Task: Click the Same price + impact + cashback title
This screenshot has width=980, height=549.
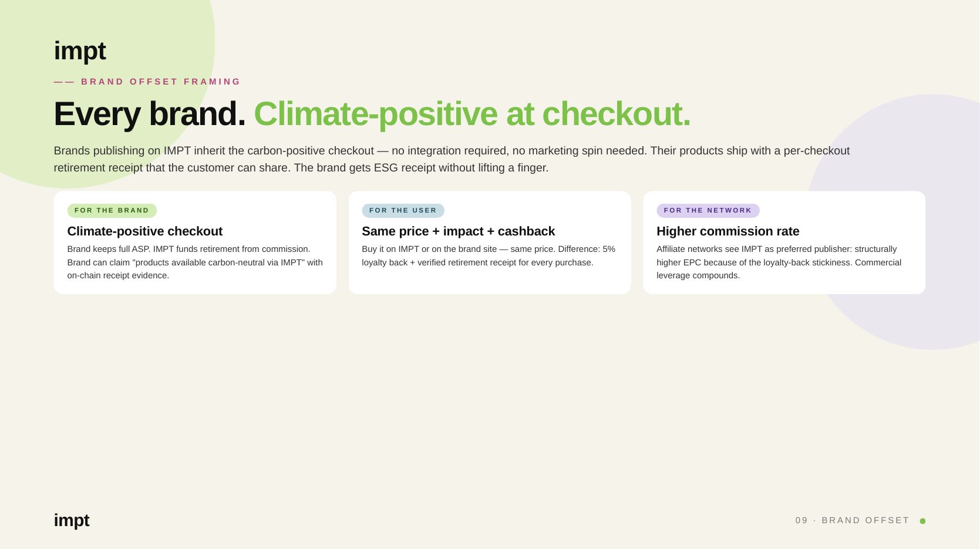Action: (459, 231)
